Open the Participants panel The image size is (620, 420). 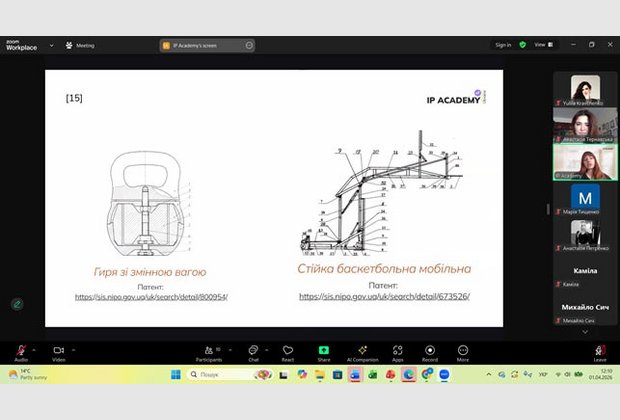tap(209, 353)
